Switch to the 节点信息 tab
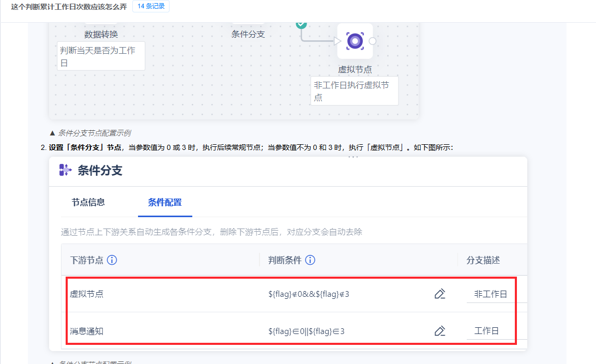This screenshot has height=364, width=596. tap(88, 202)
